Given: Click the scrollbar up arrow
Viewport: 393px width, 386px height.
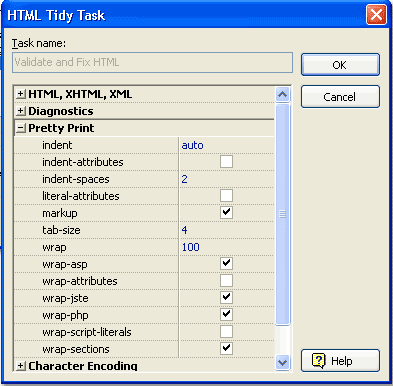Looking at the screenshot, I should [283, 95].
